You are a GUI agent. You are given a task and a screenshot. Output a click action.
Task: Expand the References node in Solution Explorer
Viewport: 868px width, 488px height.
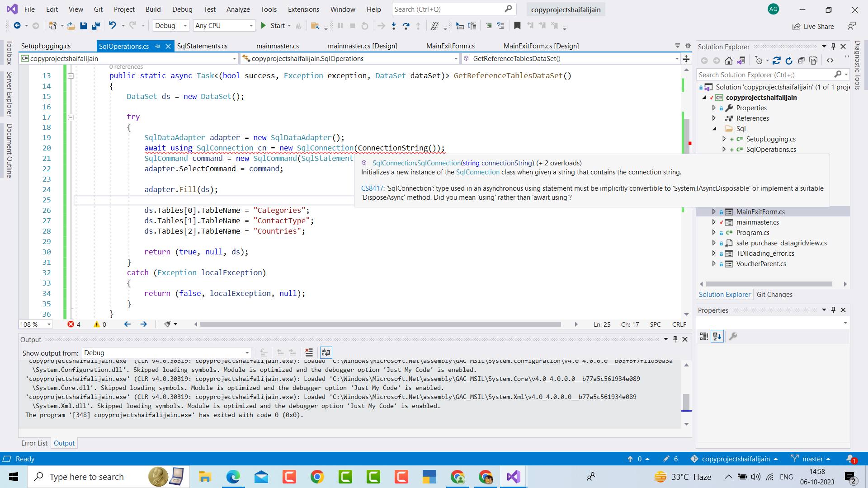click(714, 118)
